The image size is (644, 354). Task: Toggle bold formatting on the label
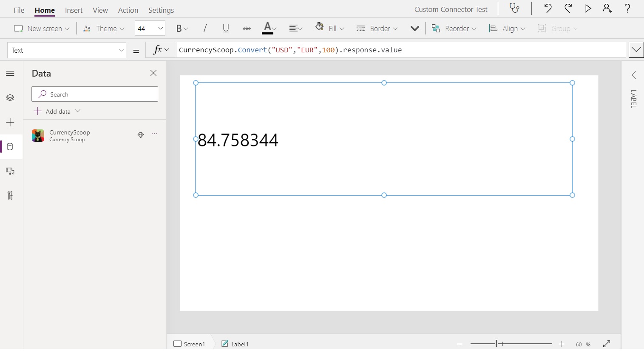[179, 28]
